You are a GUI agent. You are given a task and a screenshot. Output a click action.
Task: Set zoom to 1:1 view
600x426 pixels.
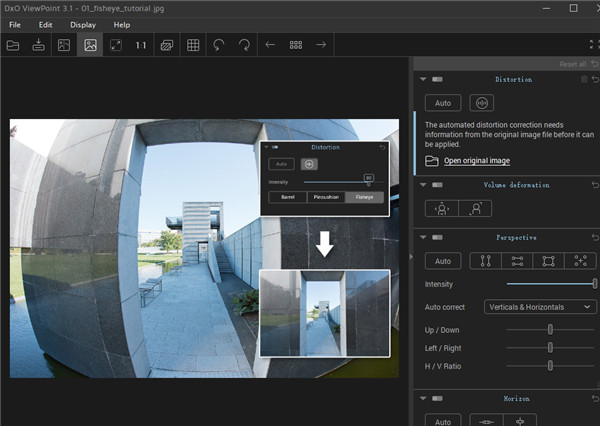click(x=141, y=45)
